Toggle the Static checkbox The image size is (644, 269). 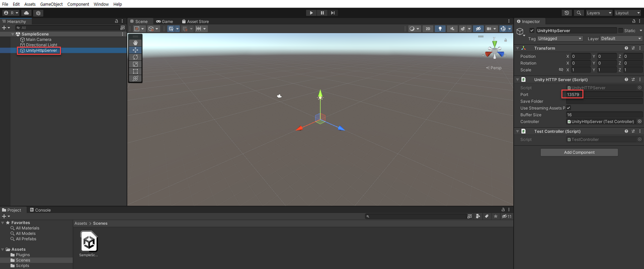[x=619, y=31]
